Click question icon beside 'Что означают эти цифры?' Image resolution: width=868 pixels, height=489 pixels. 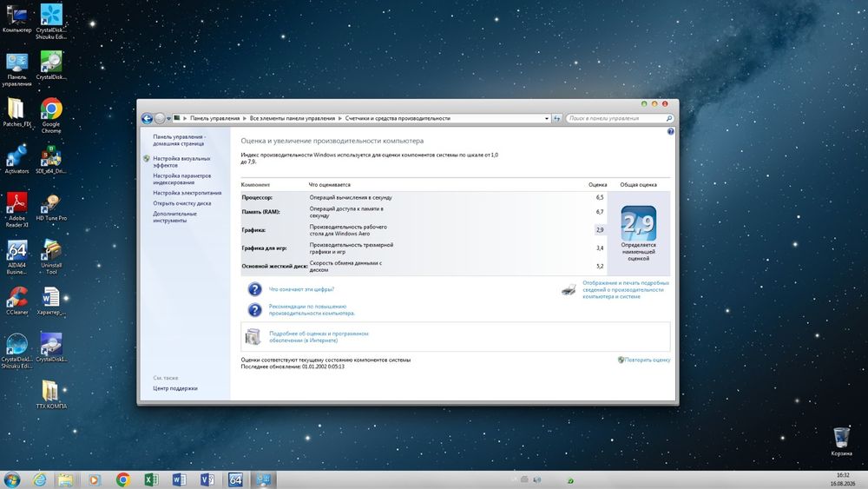pos(254,289)
